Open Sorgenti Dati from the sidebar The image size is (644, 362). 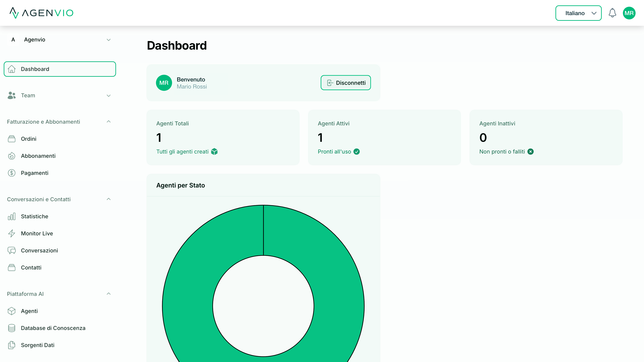point(38,345)
